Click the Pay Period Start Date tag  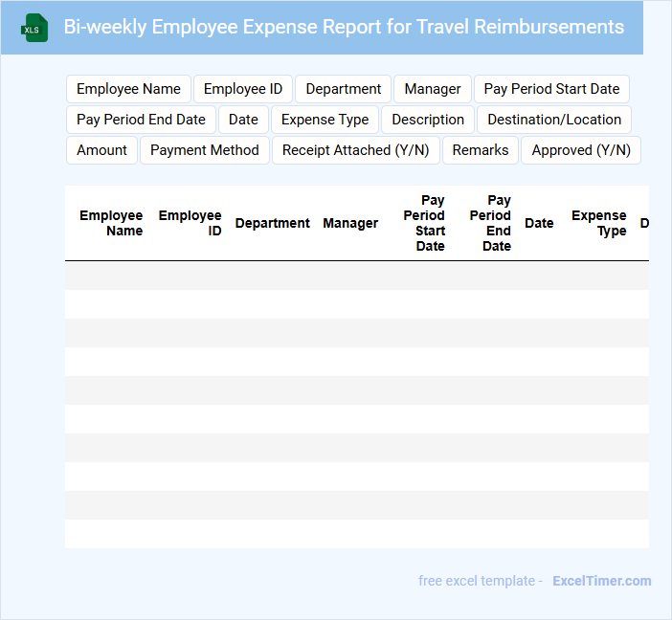pyautogui.click(x=551, y=89)
